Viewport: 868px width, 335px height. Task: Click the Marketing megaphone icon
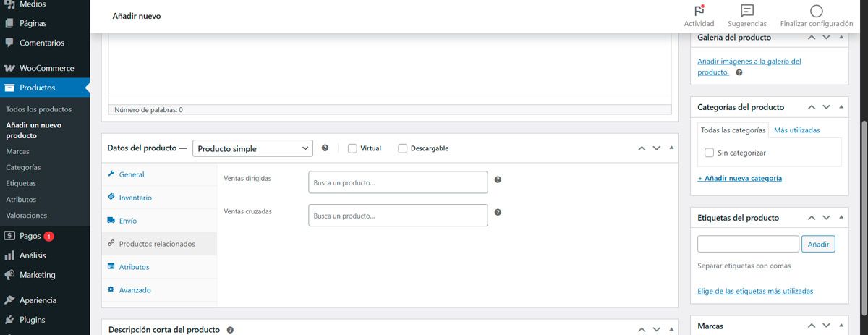pyautogui.click(x=9, y=275)
